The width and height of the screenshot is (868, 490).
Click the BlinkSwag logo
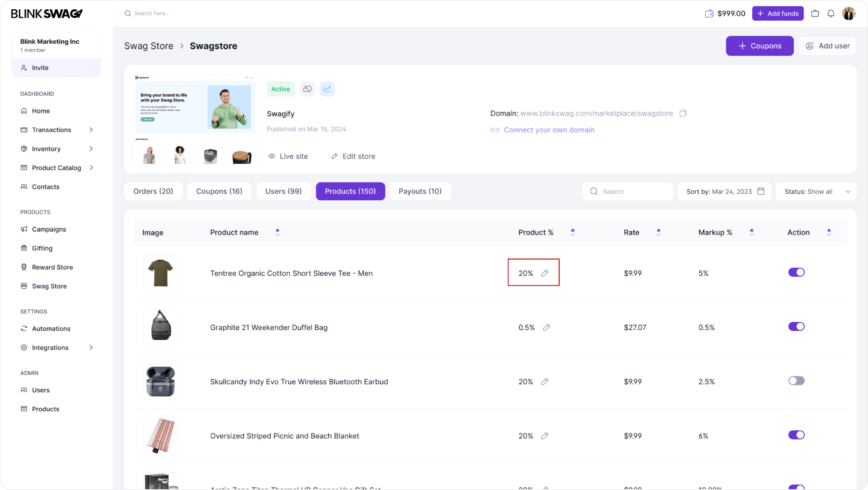click(x=47, y=14)
